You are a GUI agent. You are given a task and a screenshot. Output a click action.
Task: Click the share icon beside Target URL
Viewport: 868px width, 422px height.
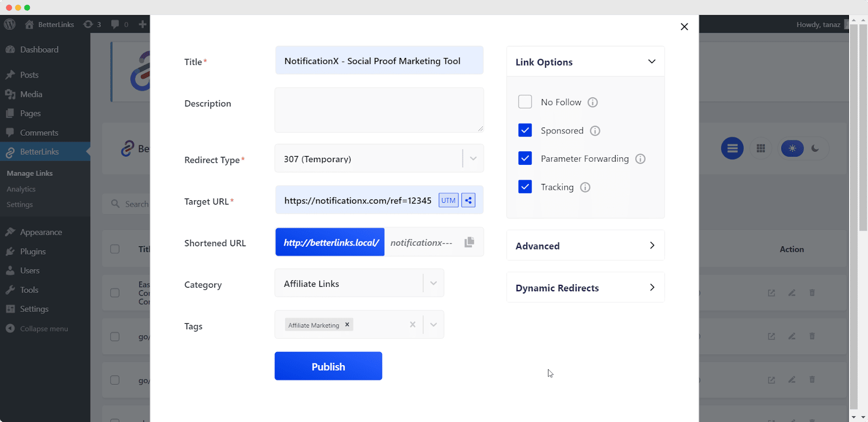(x=468, y=200)
